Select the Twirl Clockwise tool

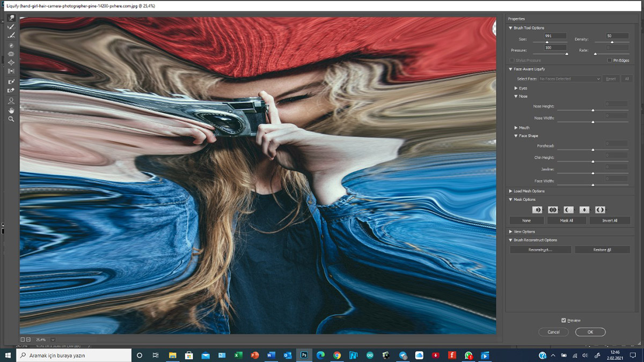pos(11,46)
